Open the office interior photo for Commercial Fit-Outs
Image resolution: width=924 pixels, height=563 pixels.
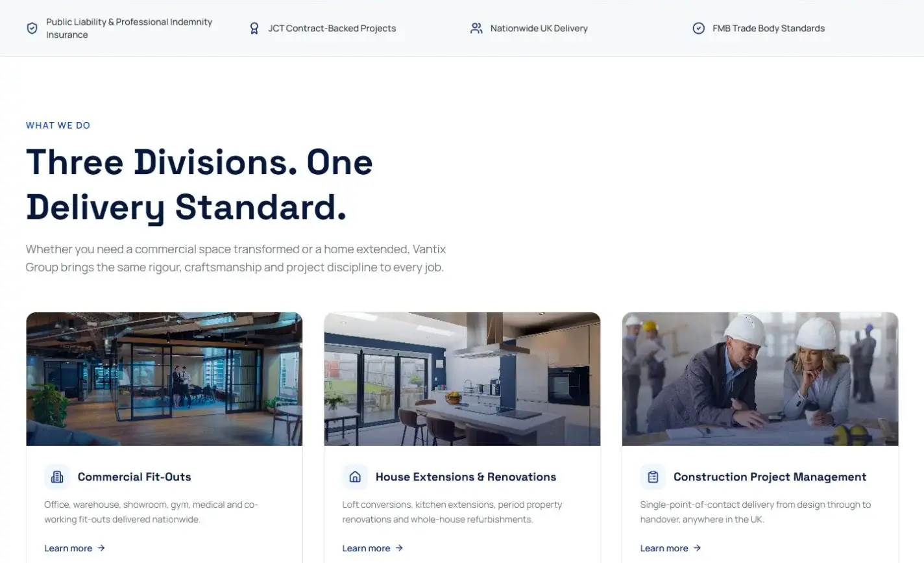coord(164,379)
